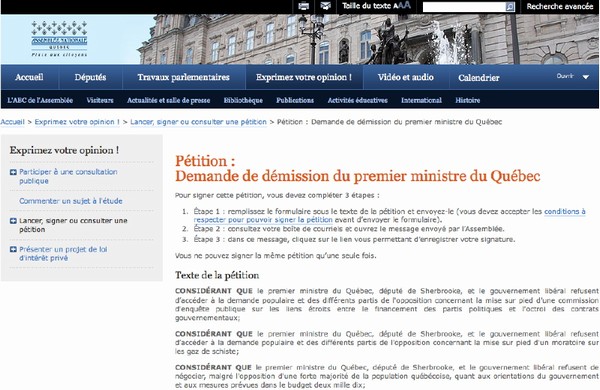Click the Bibliothèque secondary nav item
600x390 pixels.
click(x=243, y=100)
